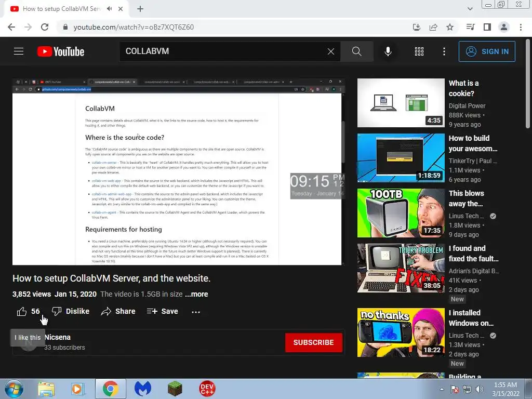Click the video title text
Screen dimensions: 532x399
[111, 278]
